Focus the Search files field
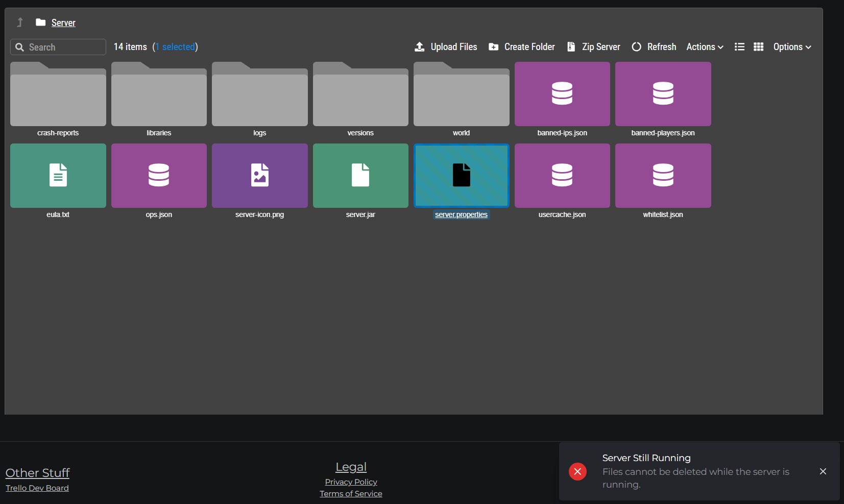The width and height of the screenshot is (844, 504). (58, 47)
